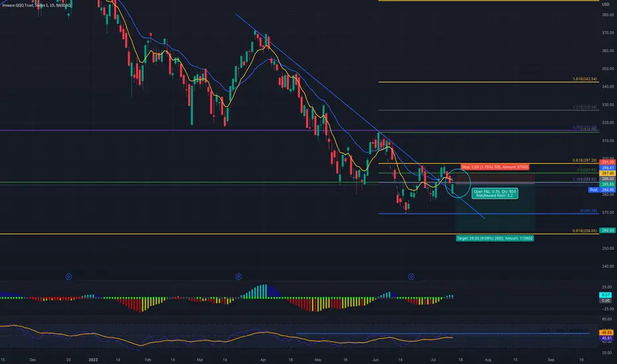Select the 0.618(297.26) Fibonacci level label

coord(585,161)
